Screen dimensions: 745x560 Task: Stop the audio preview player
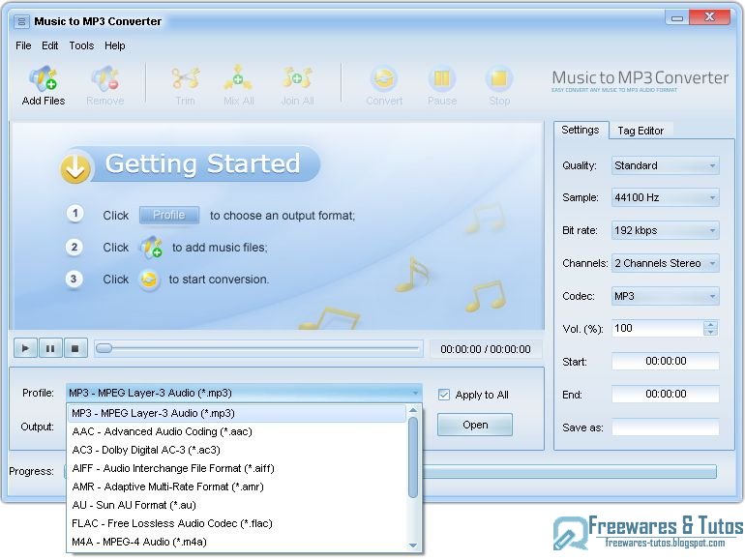coord(75,348)
